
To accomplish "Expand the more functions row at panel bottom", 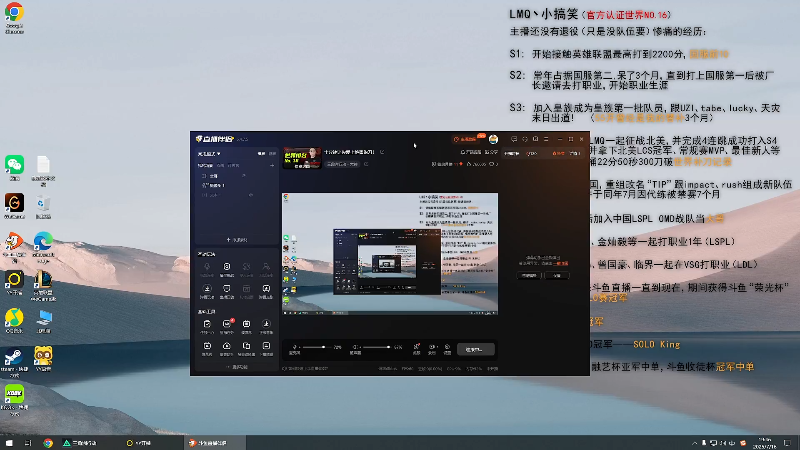I will pos(237,367).
